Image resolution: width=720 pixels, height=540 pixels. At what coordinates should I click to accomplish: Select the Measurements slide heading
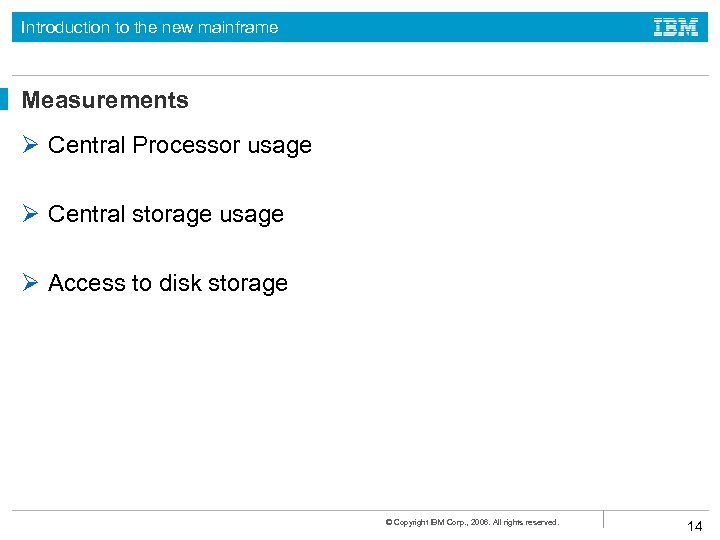pyautogui.click(x=105, y=100)
